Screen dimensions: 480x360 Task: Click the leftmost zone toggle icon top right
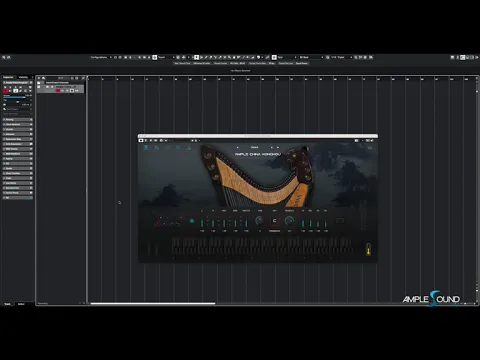click(452, 57)
